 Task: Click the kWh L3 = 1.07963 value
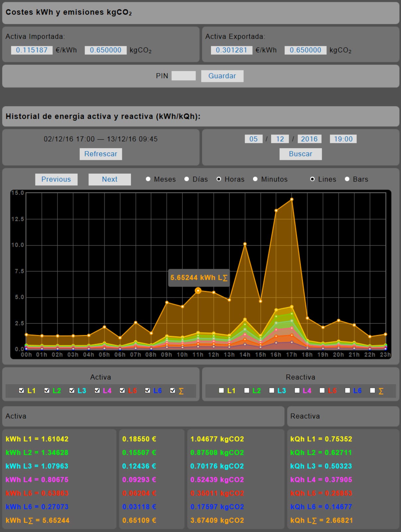tap(37, 466)
